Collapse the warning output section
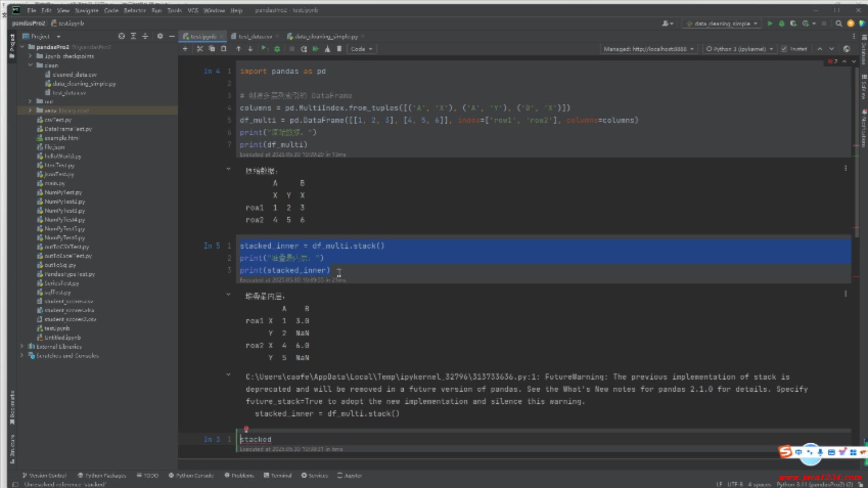This screenshot has width=868, height=488. click(x=228, y=375)
